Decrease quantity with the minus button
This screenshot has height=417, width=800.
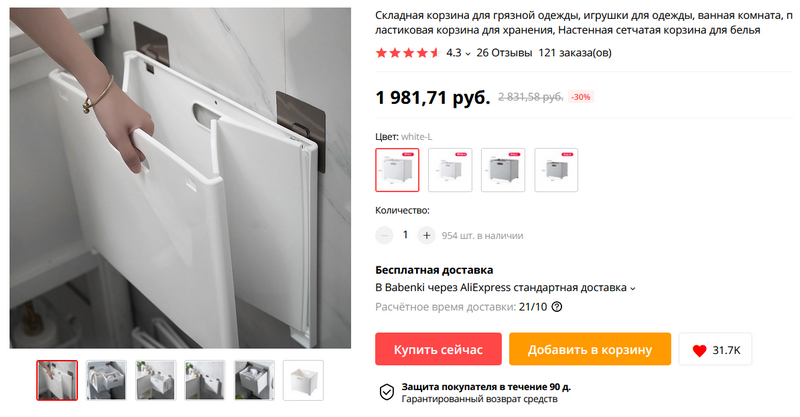[x=384, y=235]
